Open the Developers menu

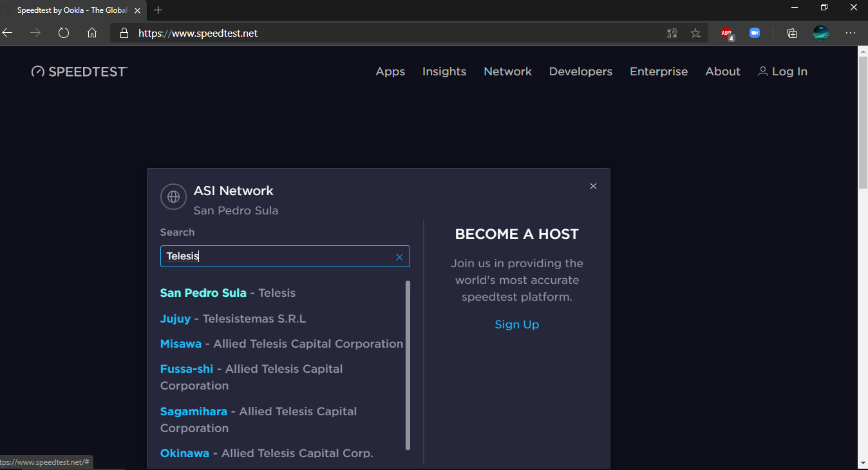581,71
